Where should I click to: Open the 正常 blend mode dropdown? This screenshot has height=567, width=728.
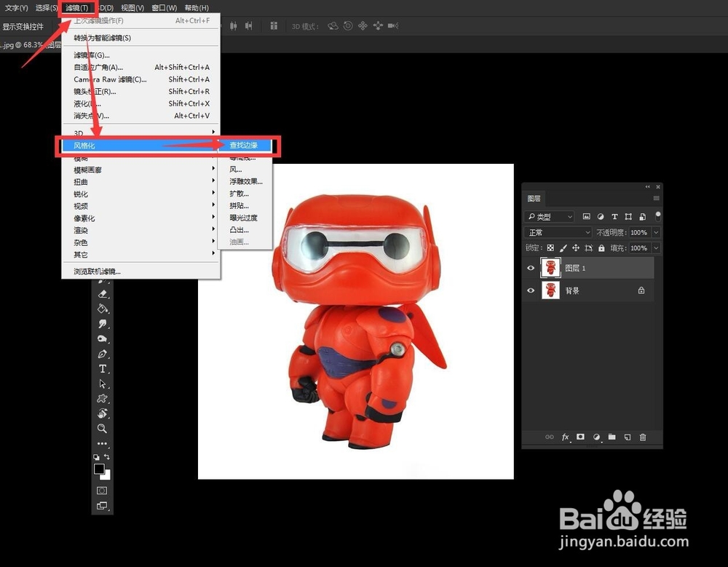[558, 232]
